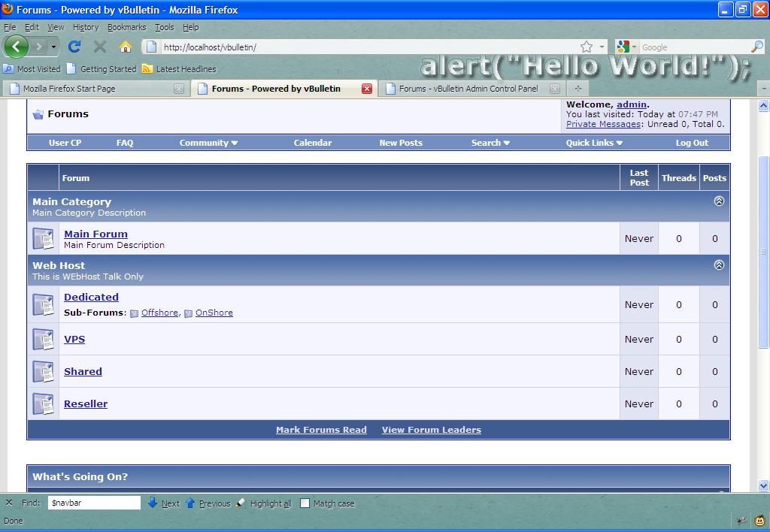Close the find bar with X

pyautogui.click(x=9, y=503)
